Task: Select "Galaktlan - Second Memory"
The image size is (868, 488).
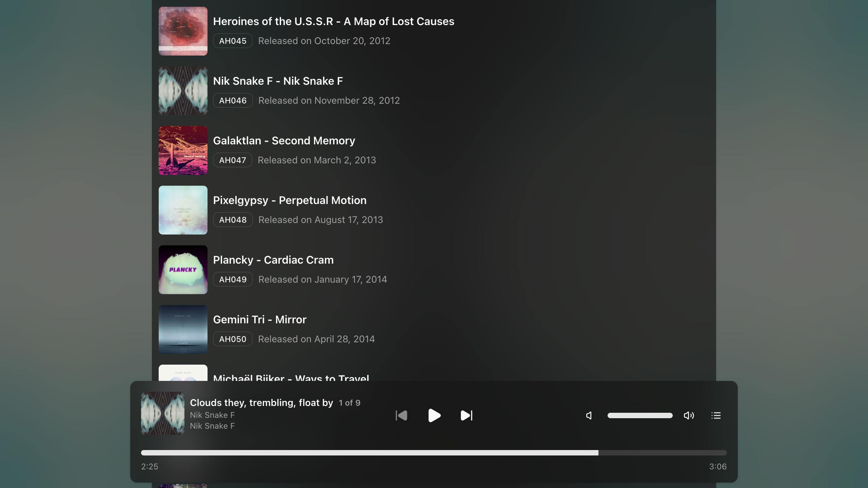Action: point(284,140)
